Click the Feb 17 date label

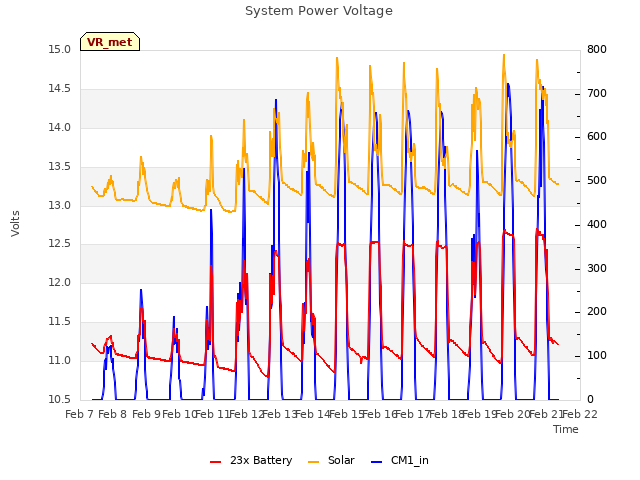[x=412, y=414]
